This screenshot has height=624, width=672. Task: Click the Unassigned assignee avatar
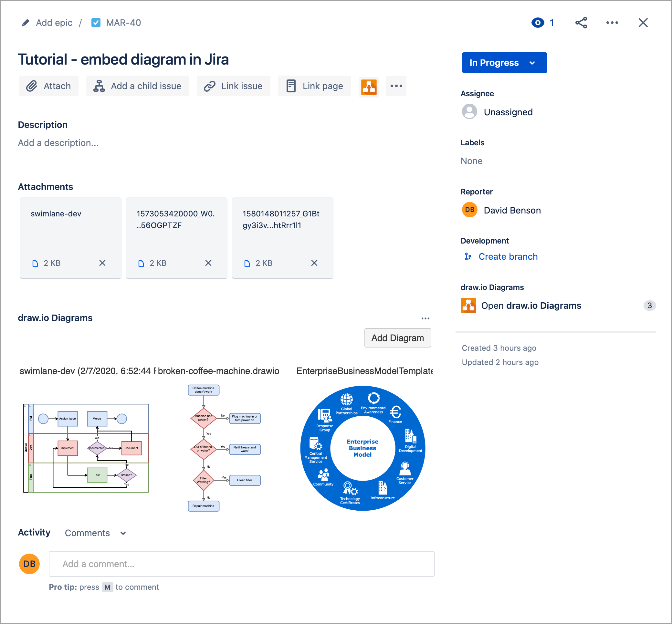[469, 111]
